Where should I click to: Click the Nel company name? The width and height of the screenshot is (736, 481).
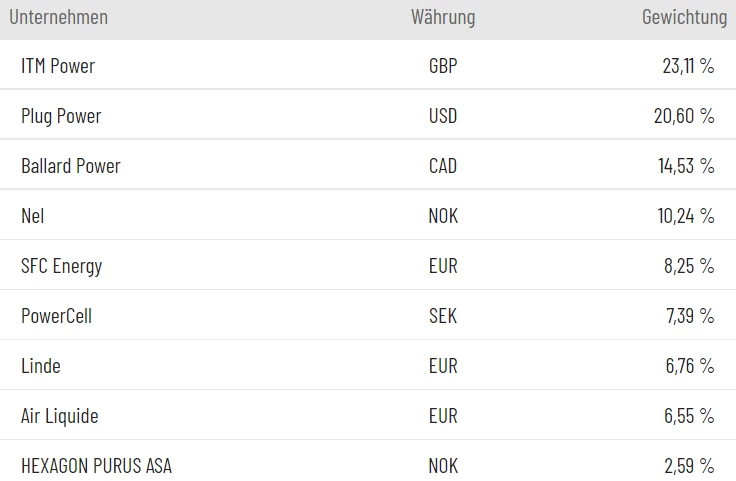tap(33, 216)
